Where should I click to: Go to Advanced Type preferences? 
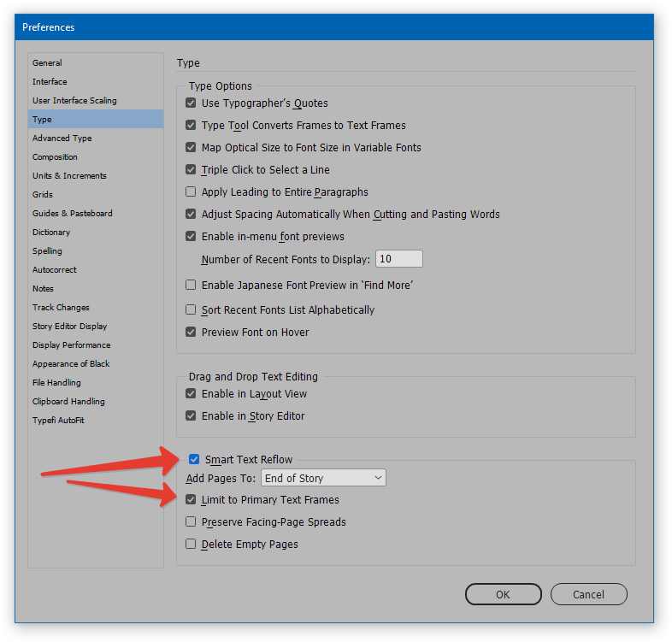[x=95, y=138]
